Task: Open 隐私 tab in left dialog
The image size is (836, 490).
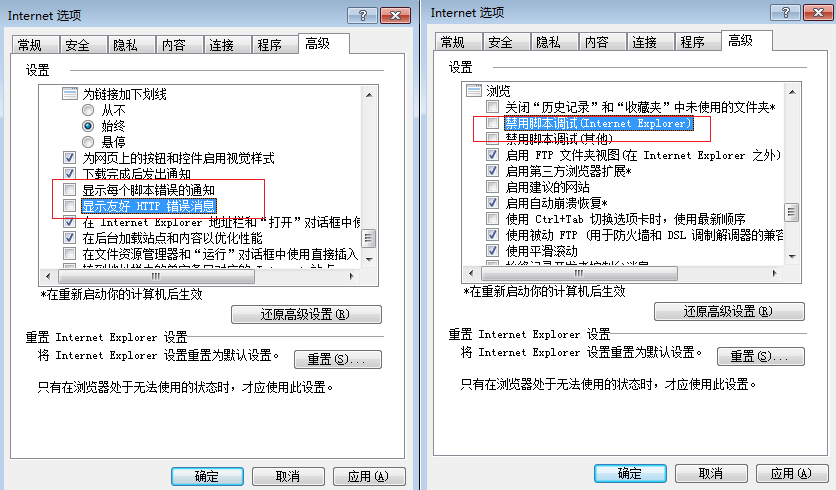Action: pos(131,45)
